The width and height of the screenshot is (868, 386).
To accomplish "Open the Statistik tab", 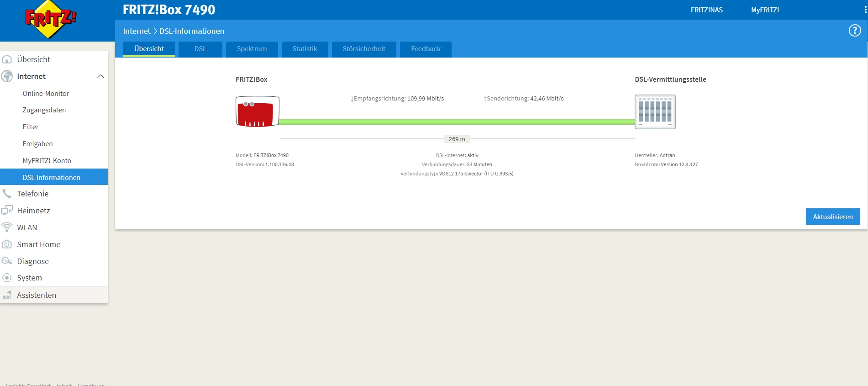I will pyautogui.click(x=305, y=49).
